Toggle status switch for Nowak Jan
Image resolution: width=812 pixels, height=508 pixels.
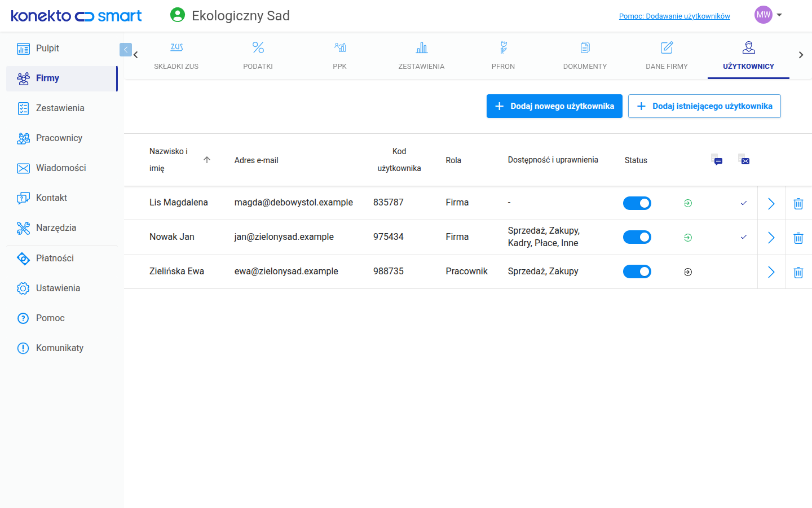(637, 237)
